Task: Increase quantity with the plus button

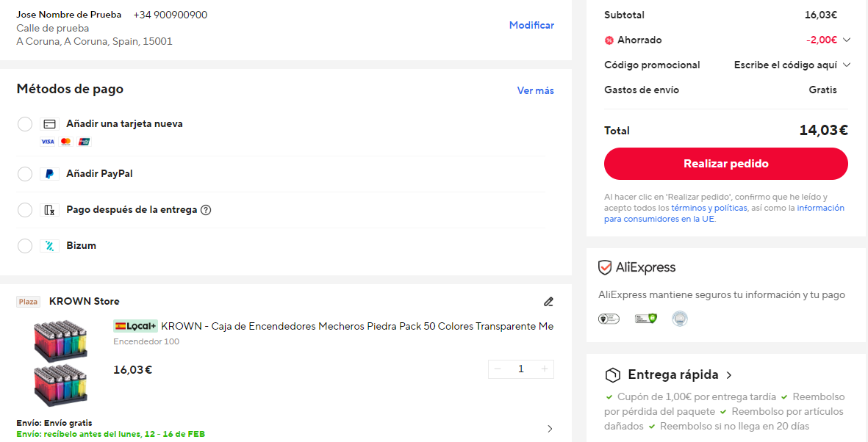Action: (x=545, y=369)
